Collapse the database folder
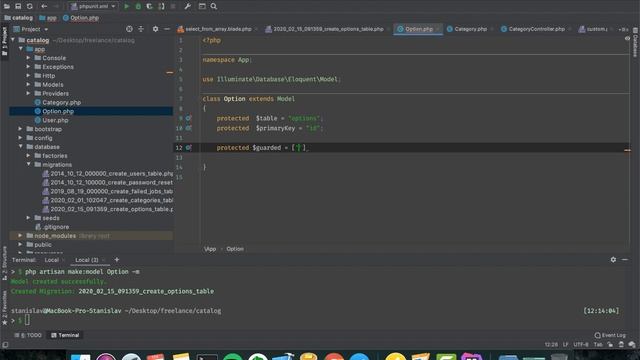 pos(20,147)
